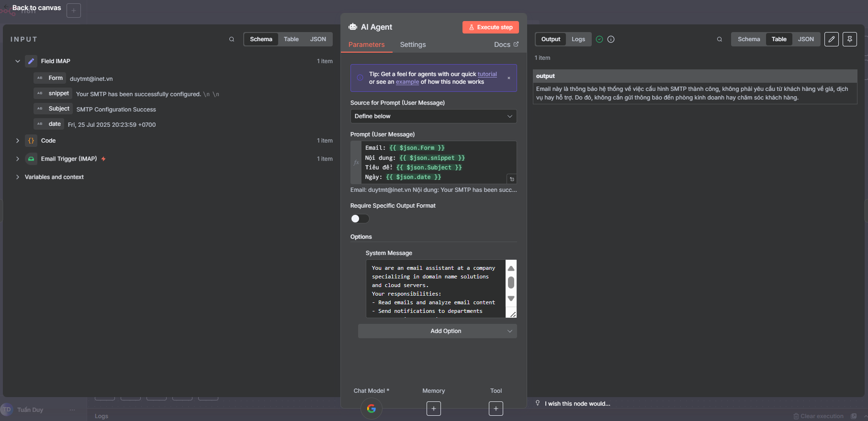868x421 pixels.
Task: Click the System Message scrollbar thumb
Action: [x=511, y=283]
